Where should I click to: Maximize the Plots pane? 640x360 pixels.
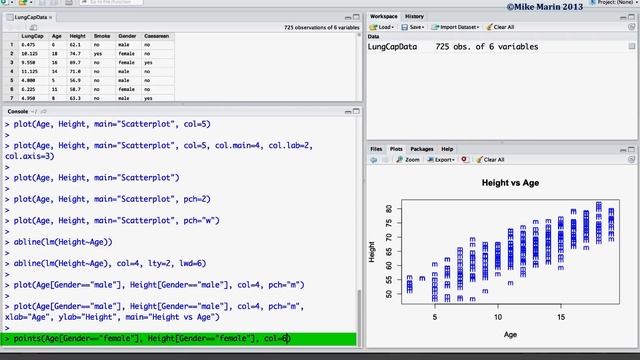tap(631, 149)
